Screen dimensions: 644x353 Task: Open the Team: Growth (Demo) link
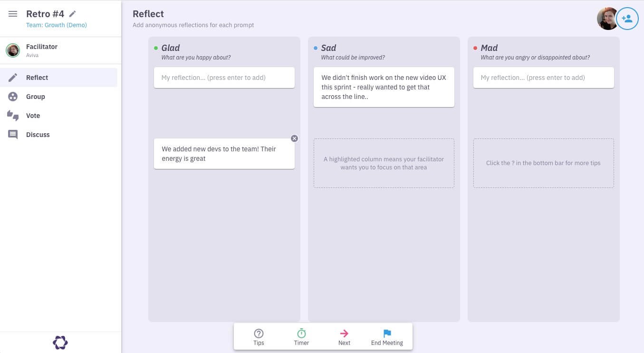57,25
